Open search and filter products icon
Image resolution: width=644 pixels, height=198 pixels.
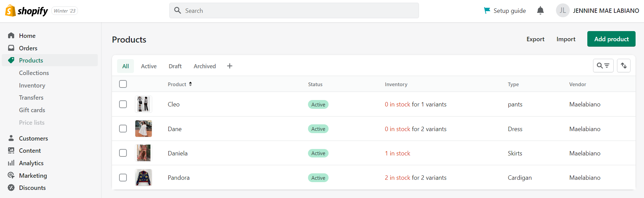[603, 66]
